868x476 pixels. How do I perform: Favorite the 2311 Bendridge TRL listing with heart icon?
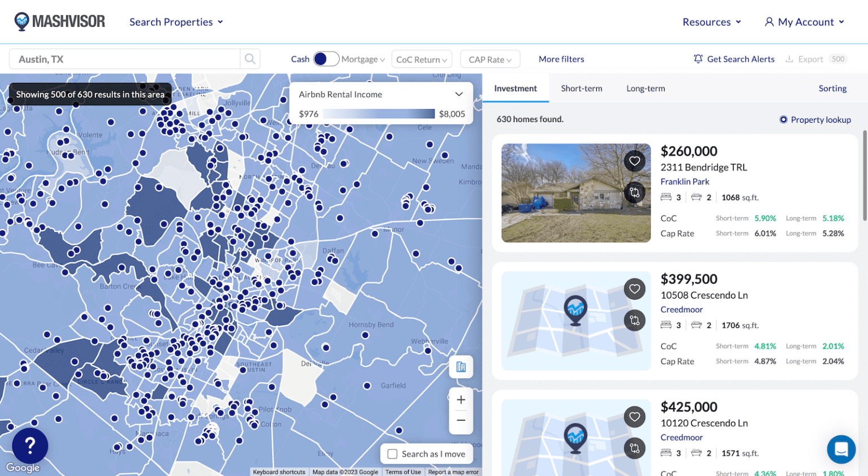[635, 161]
